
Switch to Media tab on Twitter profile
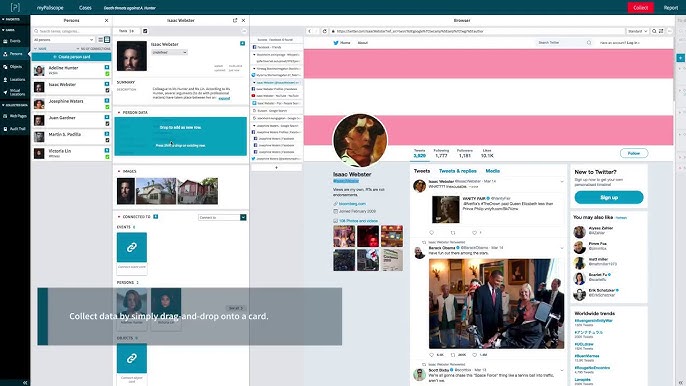[493, 171]
